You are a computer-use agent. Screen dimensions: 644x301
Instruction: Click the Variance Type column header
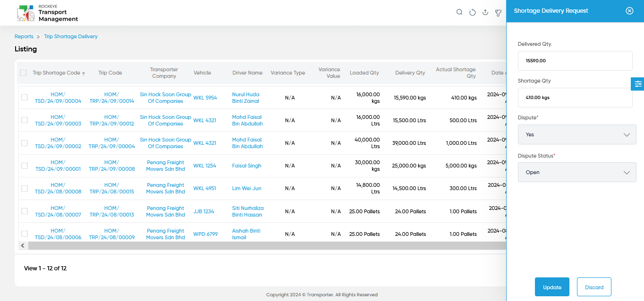288,73
